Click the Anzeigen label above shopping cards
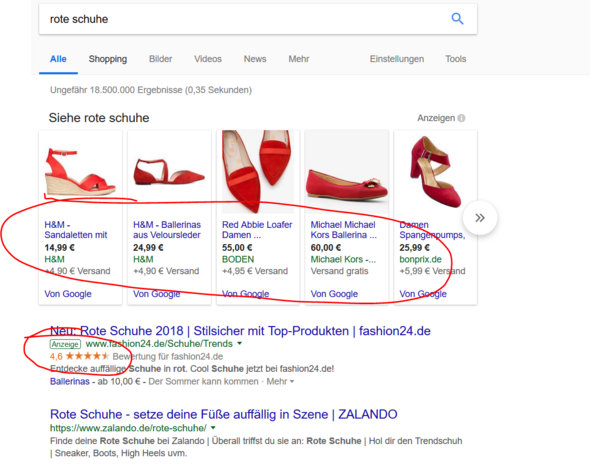Screen dimensions: 590x471 (436, 118)
